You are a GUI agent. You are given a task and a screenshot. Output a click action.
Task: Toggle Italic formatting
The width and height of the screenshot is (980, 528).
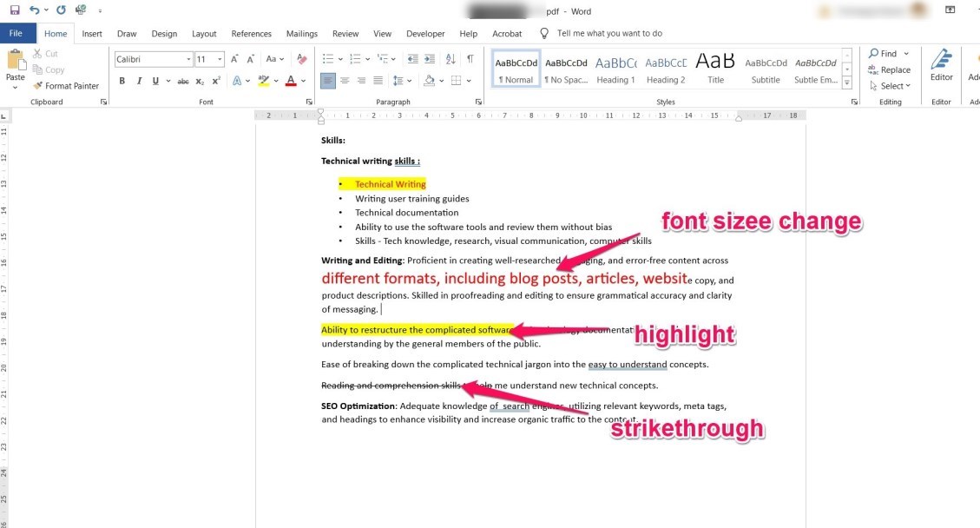(x=139, y=81)
